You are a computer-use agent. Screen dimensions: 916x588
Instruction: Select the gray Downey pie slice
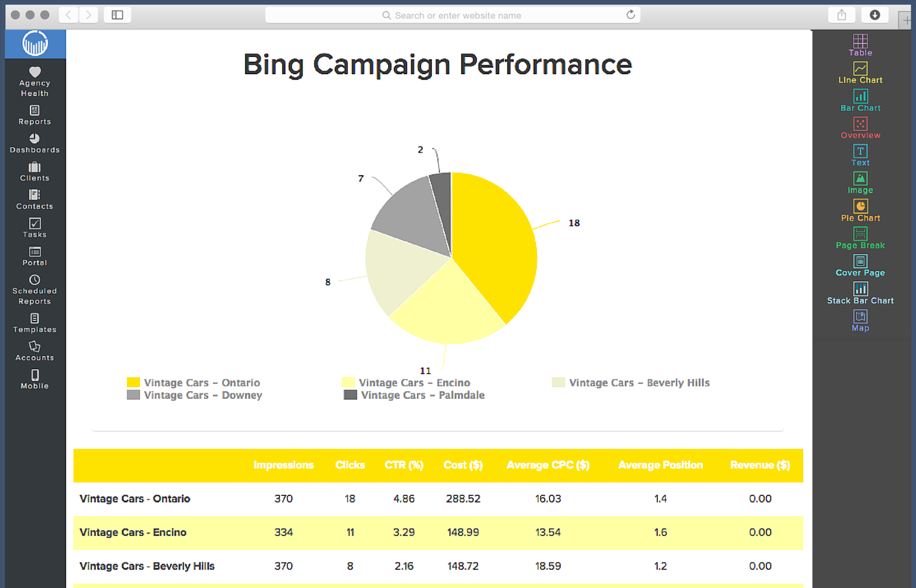point(412,217)
